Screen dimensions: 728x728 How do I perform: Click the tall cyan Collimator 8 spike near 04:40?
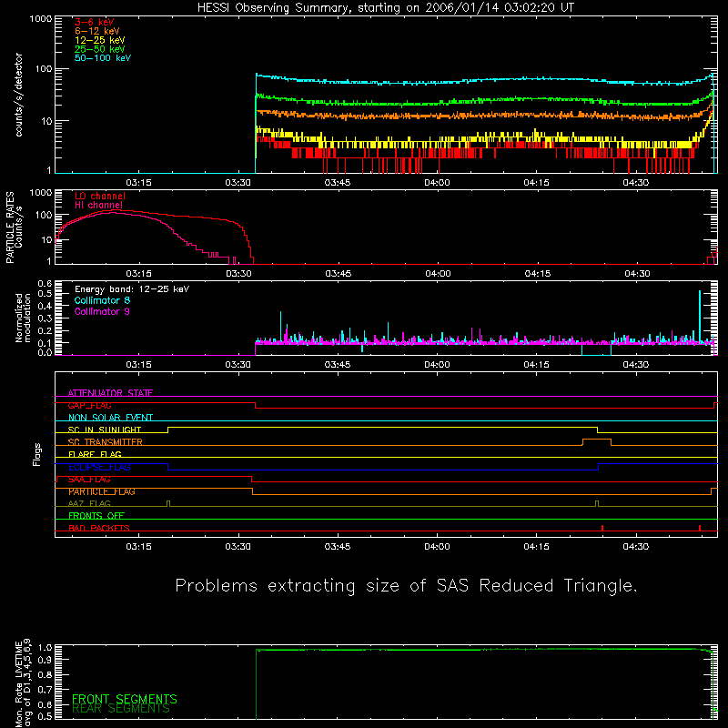point(700,316)
